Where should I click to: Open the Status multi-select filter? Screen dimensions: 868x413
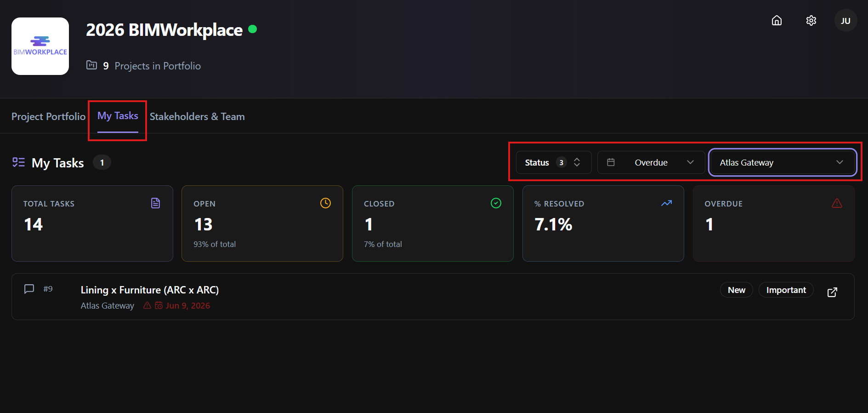coord(553,162)
